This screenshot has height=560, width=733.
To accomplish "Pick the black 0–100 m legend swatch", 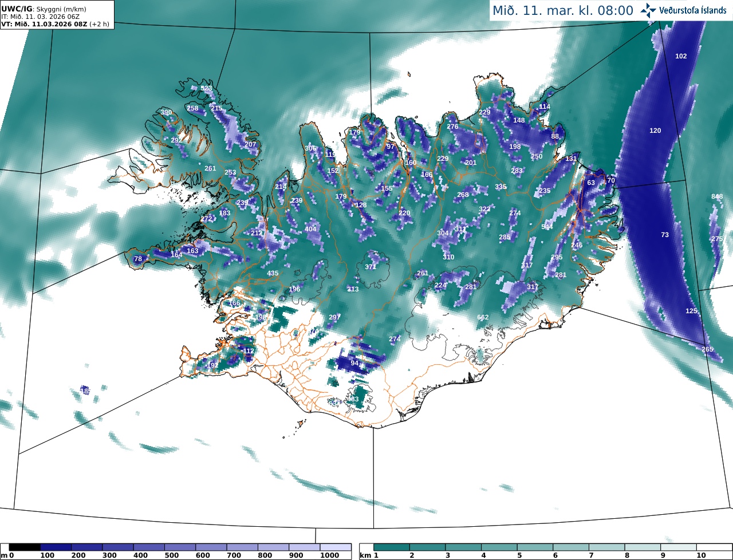I will (25, 547).
